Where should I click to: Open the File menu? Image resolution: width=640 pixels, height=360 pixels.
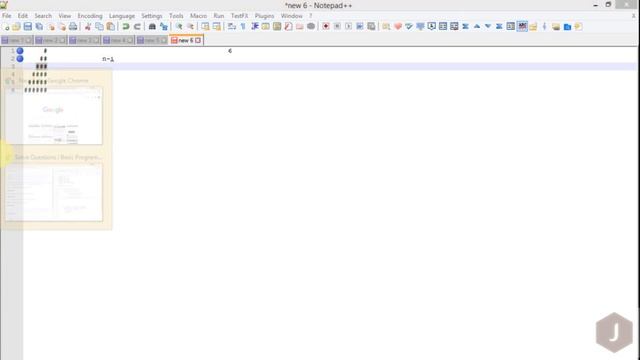point(7,16)
